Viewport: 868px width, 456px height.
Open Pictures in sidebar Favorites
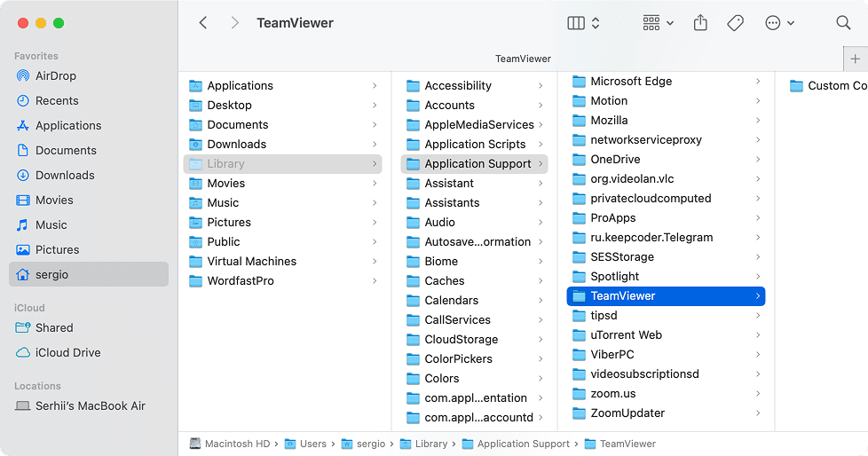(x=89, y=250)
